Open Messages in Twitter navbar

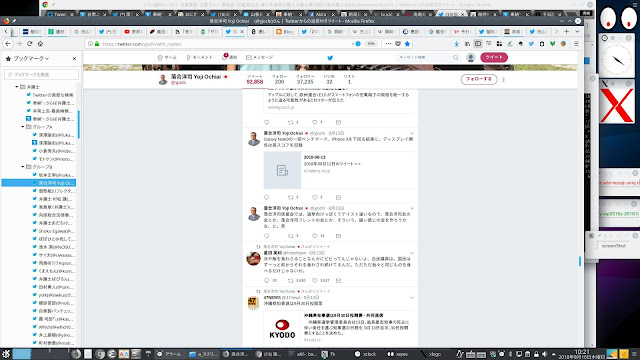(260, 58)
